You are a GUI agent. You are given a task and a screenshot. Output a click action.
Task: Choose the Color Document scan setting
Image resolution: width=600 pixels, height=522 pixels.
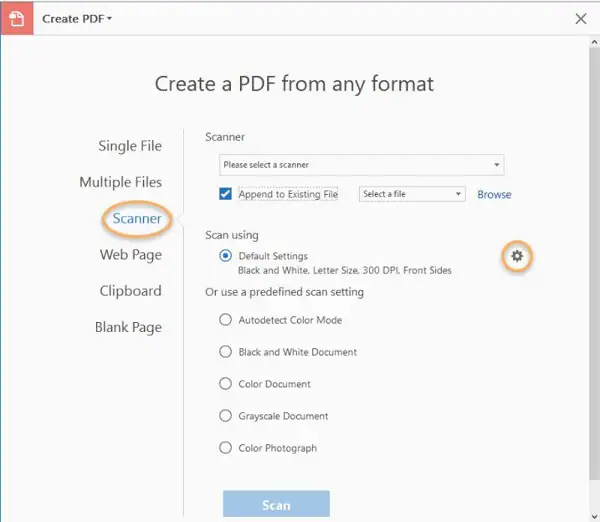(x=225, y=384)
